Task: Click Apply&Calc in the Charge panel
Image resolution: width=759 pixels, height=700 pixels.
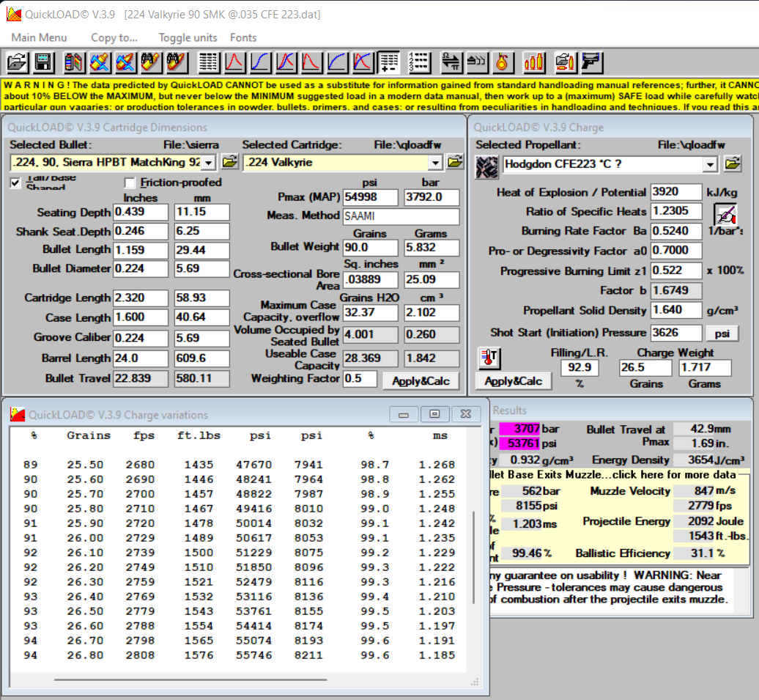Action: click(x=514, y=381)
